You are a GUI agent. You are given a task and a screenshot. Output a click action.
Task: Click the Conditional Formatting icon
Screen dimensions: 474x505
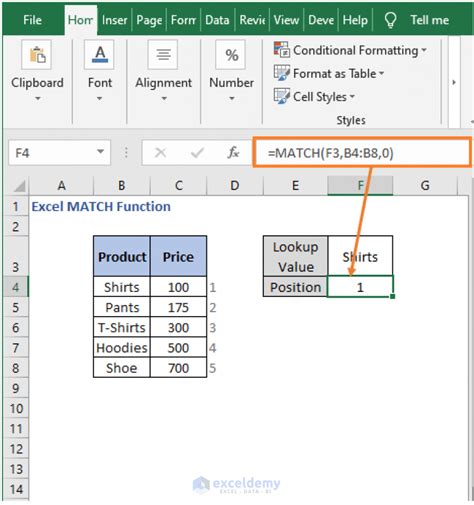(x=282, y=50)
